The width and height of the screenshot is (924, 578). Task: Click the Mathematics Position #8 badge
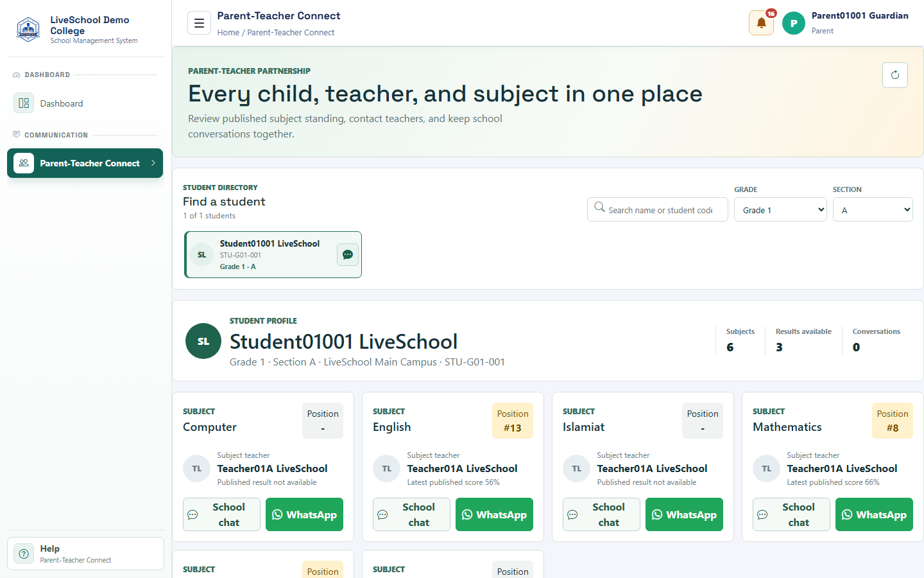click(x=893, y=421)
